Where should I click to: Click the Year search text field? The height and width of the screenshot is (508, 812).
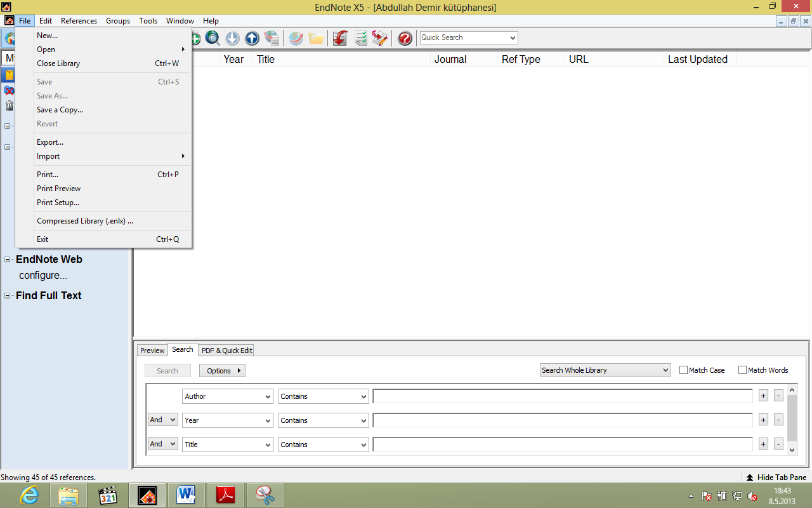pyautogui.click(x=563, y=420)
